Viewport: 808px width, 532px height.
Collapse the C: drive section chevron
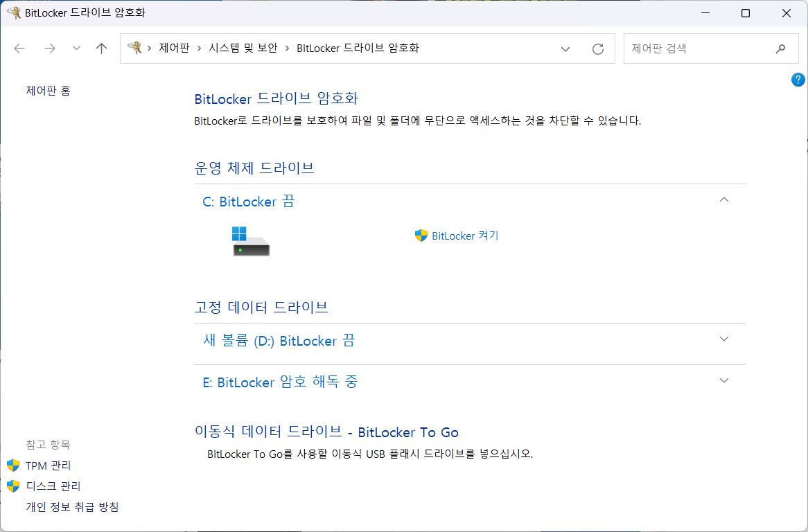pyautogui.click(x=724, y=199)
